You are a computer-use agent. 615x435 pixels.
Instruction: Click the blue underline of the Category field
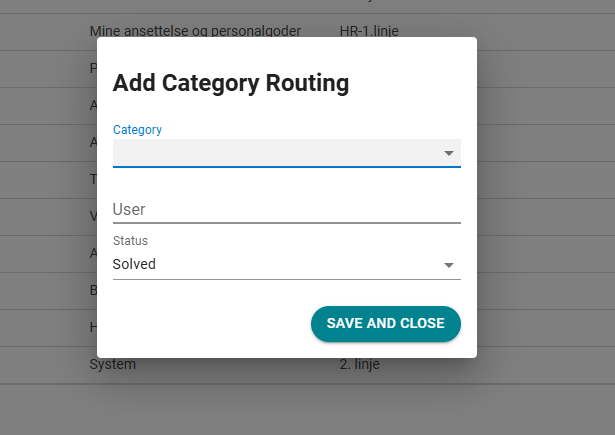[286, 167]
